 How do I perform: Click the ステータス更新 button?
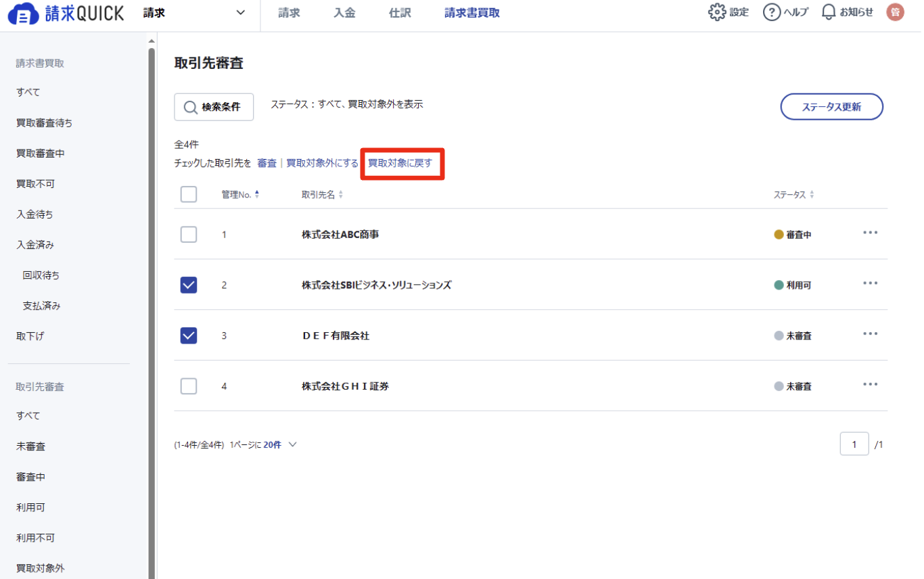pyautogui.click(x=831, y=107)
